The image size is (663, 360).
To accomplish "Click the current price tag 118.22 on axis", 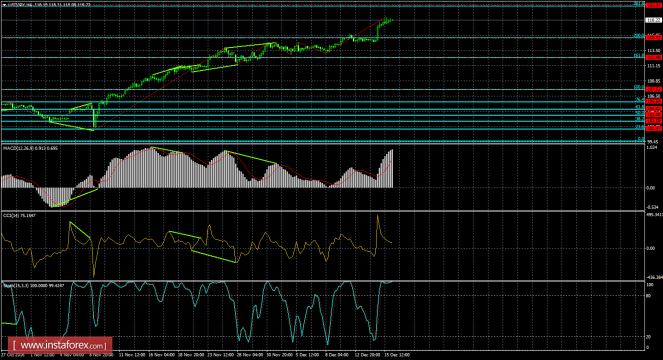I will tap(653, 20).
